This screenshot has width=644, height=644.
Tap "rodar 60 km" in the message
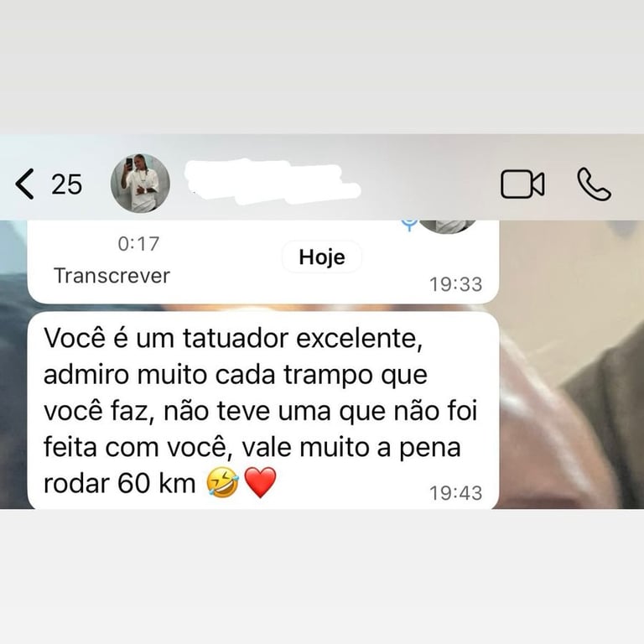click(x=120, y=483)
